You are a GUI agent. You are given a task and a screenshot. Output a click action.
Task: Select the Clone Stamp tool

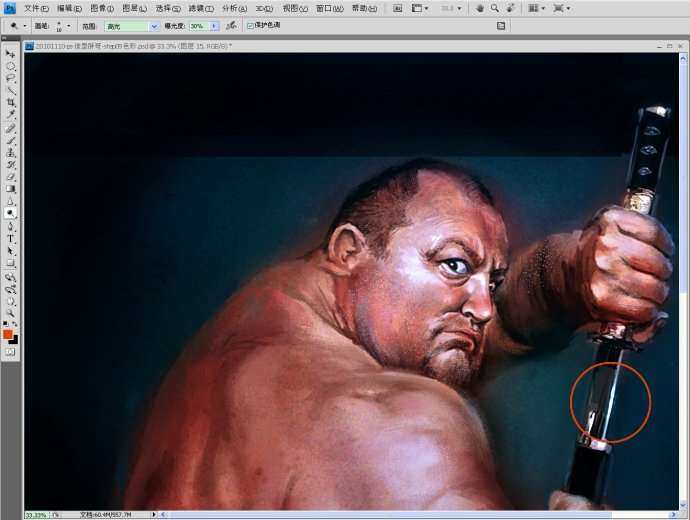pyautogui.click(x=10, y=153)
